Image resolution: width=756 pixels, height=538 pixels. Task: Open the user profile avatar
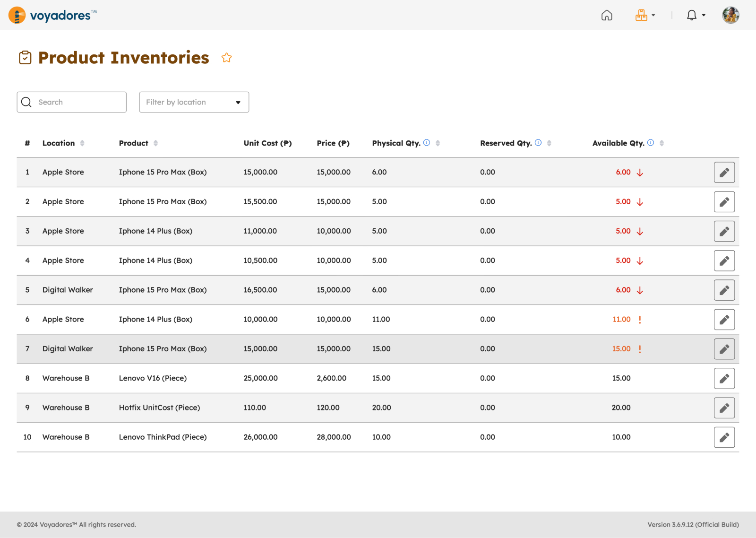pos(730,15)
